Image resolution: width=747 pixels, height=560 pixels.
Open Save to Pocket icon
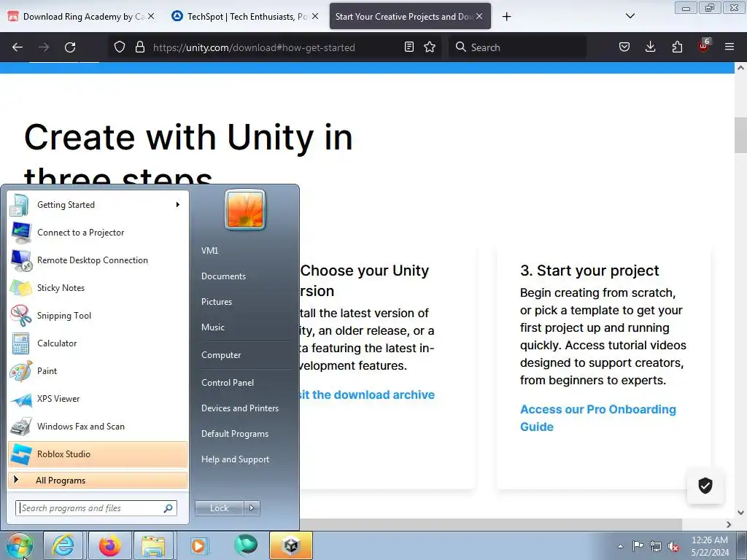[624, 47]
